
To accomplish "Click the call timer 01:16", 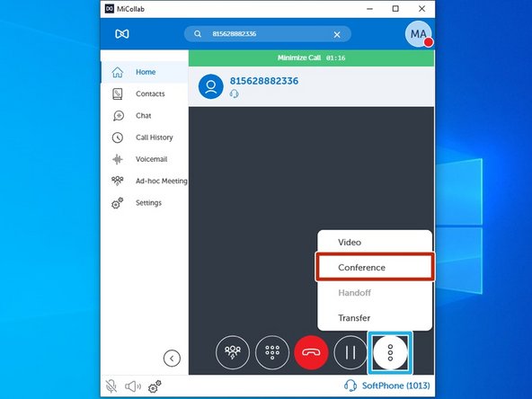I will tap(335, 58).
